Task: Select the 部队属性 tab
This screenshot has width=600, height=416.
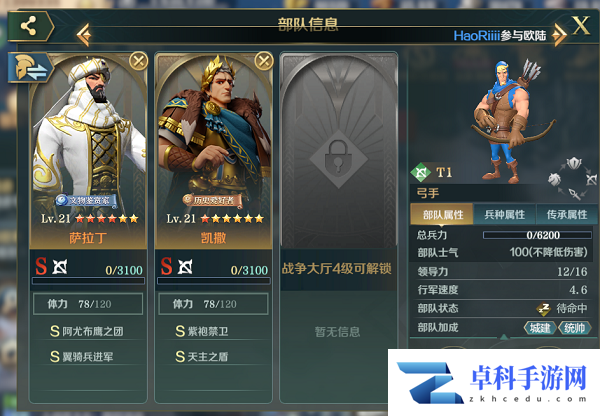Action: 442,215
